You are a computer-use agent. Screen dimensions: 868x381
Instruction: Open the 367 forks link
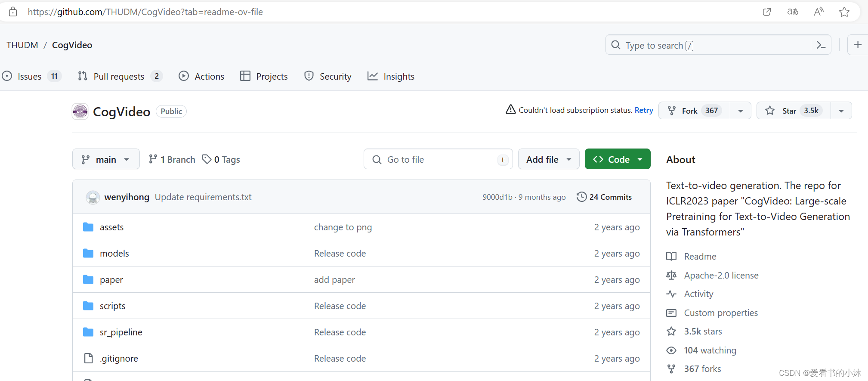[x=702, y=369]
